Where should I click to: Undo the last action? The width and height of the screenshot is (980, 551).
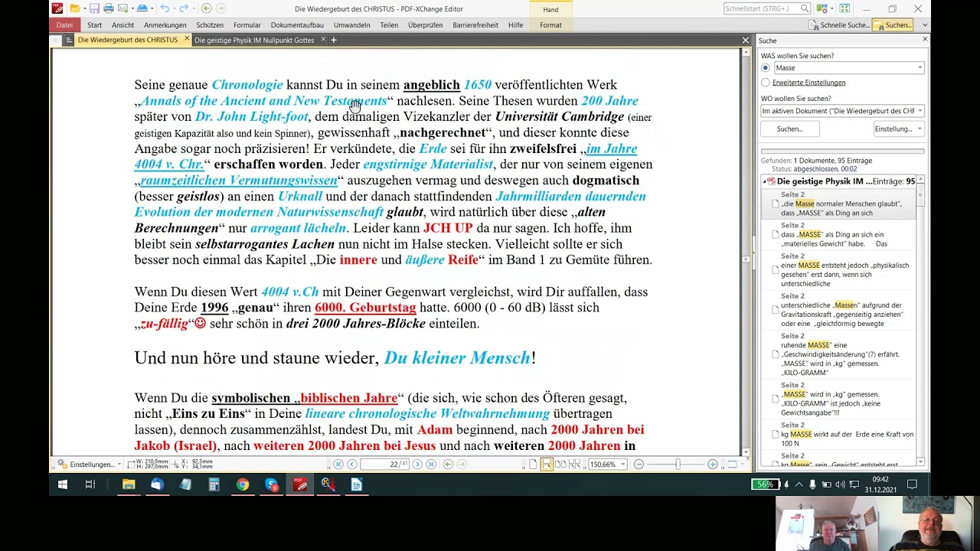(165, 8)
